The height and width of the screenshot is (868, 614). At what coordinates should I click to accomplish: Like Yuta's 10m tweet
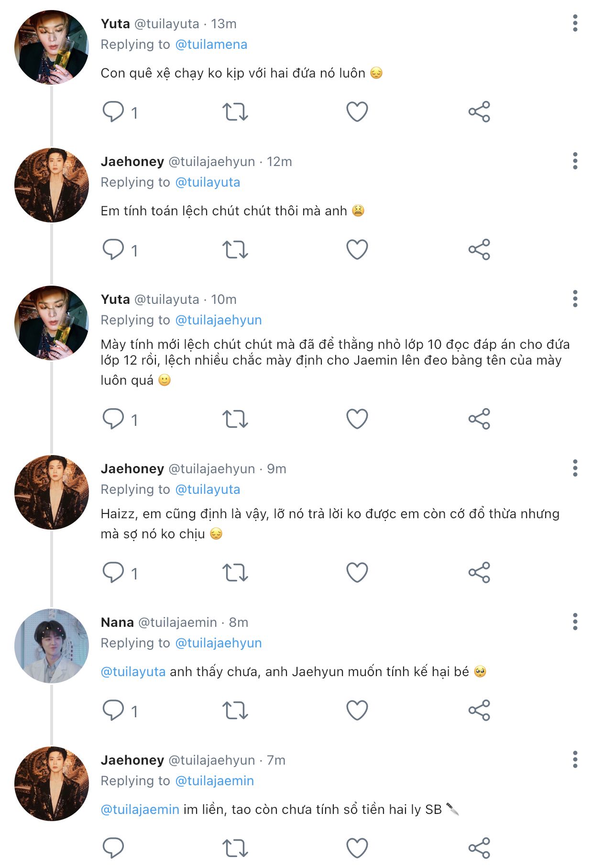(357, 419)
